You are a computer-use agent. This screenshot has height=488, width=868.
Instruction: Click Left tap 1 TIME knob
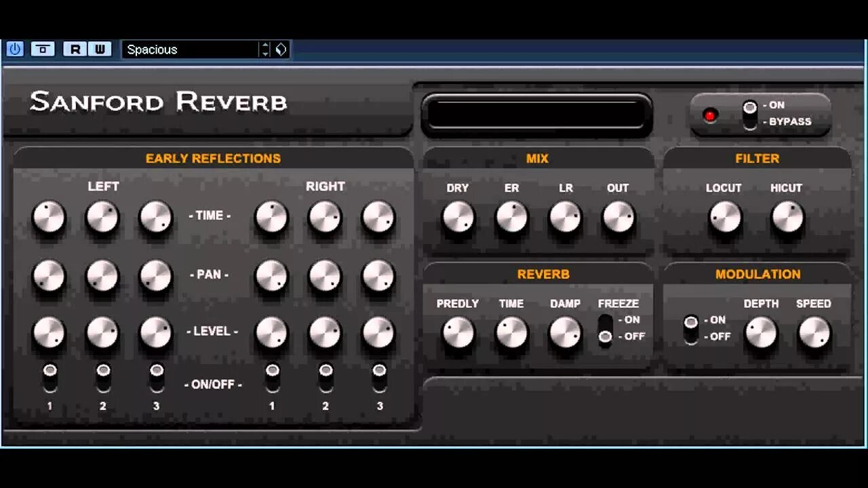pyautogui.click(x=49, y=218)
